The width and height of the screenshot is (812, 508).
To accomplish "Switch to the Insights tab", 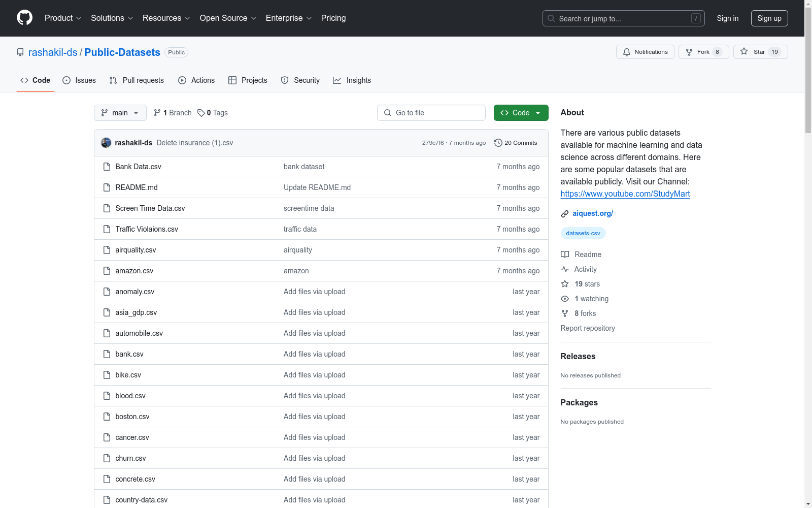I will (x=352, y=80).
